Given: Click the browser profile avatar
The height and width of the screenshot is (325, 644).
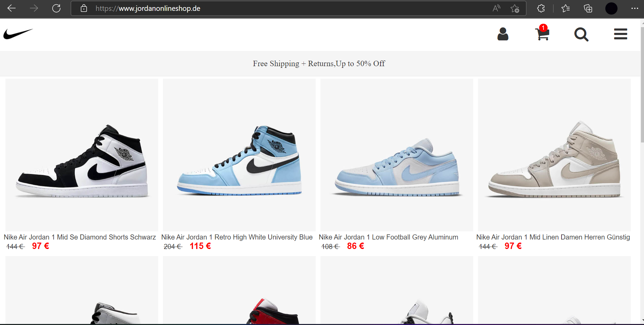Looking at the screenshot, I should [x=611, y=8].
